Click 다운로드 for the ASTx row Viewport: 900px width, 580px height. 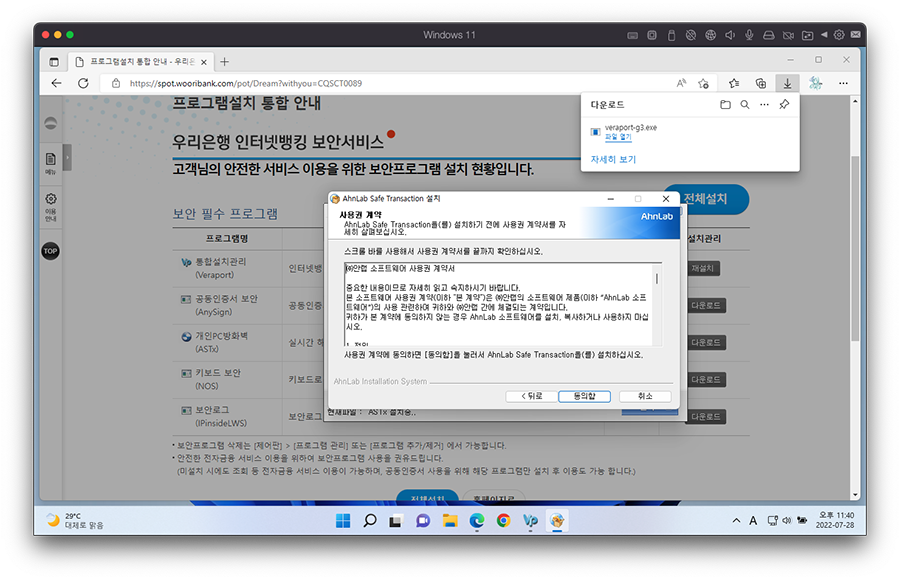click(706, 343)
